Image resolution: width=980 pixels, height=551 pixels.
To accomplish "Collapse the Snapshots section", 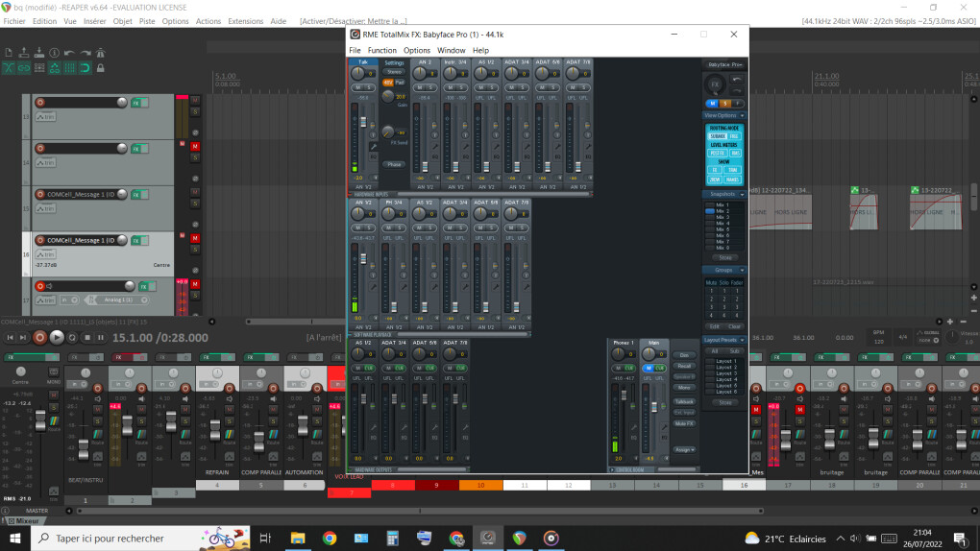I will pyautogui.click(x=742, y=194).
